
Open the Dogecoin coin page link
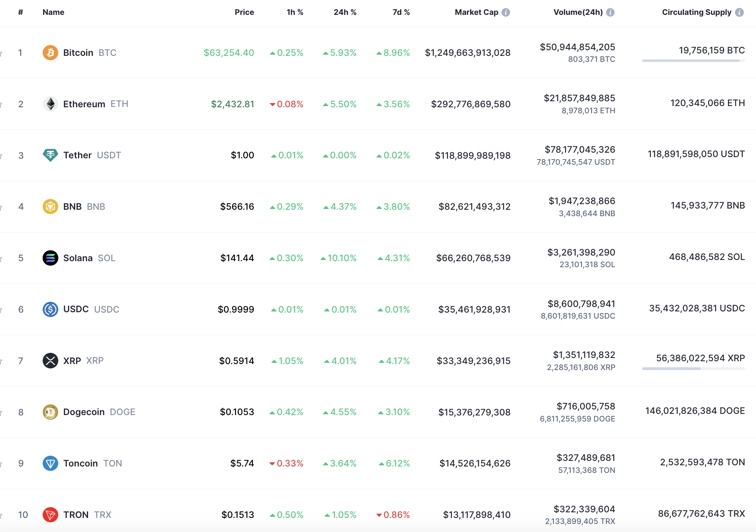click(x=84, y=412)
